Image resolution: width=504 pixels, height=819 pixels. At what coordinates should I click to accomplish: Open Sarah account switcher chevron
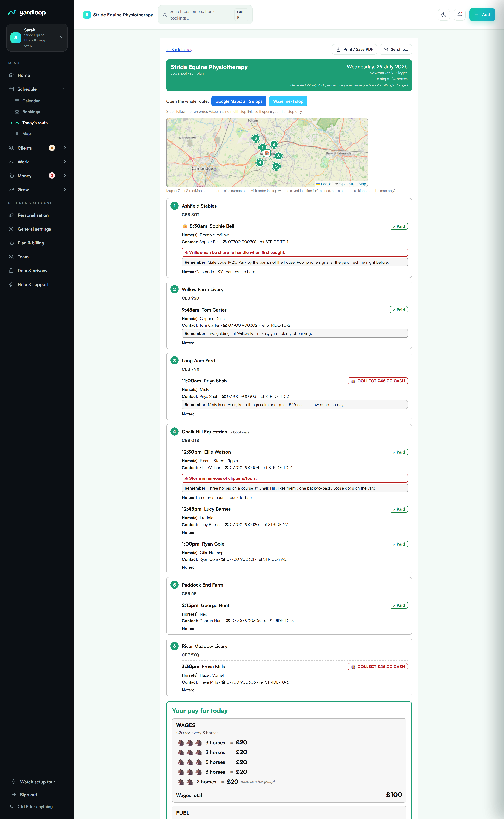61,38
